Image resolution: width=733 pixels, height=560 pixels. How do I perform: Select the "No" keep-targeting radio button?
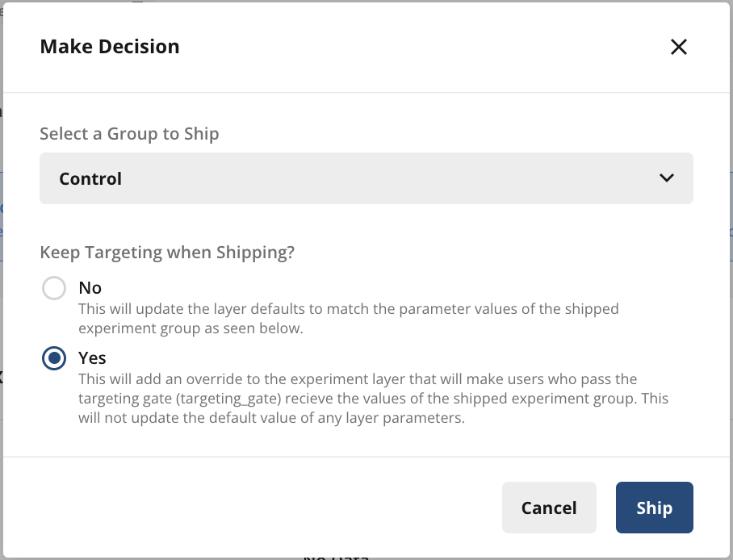(x=53, y=288)
